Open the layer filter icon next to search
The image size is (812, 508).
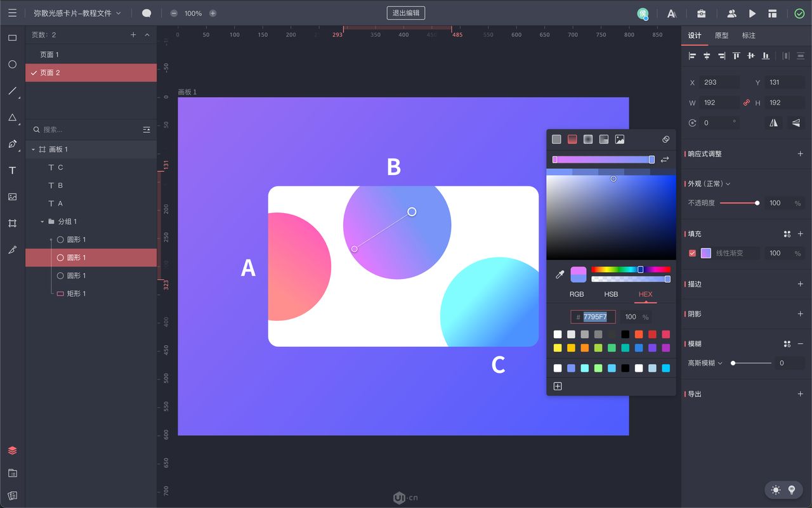(147, 129)
